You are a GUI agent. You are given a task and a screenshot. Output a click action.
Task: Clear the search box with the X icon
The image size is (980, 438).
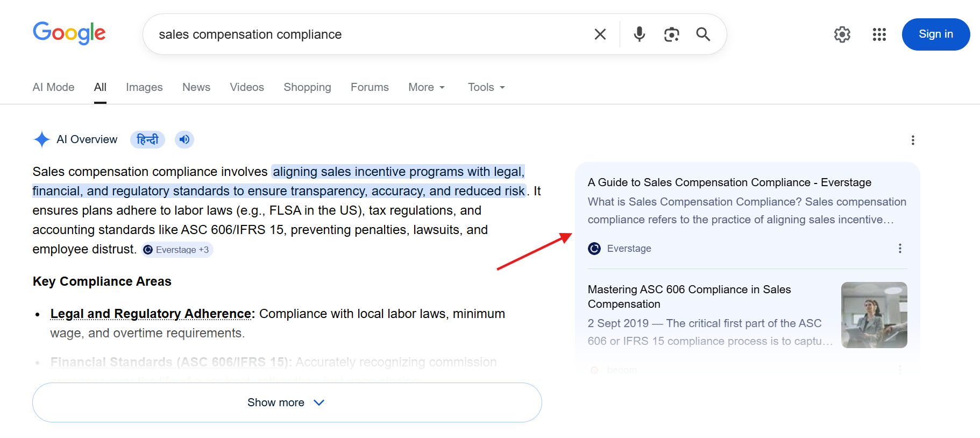point(600,34)
